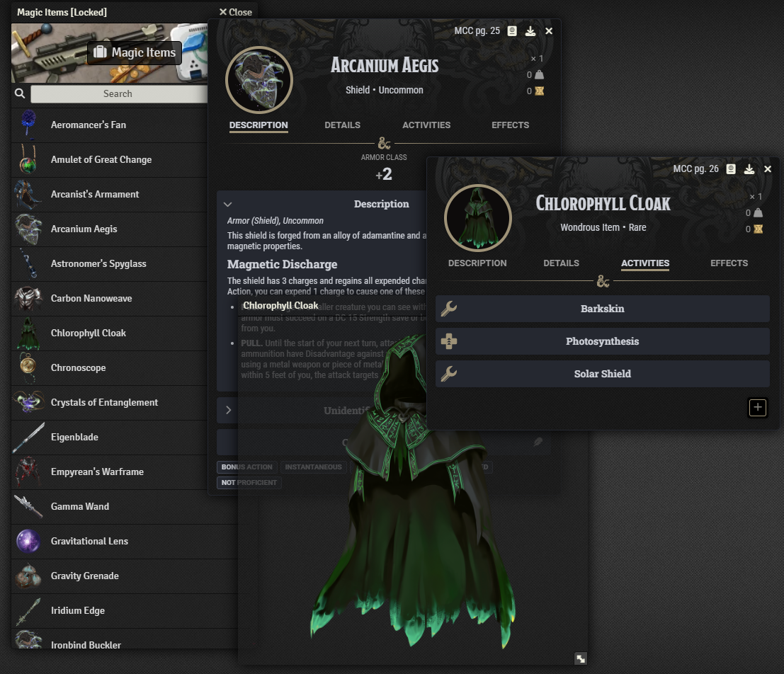Click the search magnifier in the item sidebar
Image resolution: width=784 pixels, height=674 pixels.
(x=19, y=93)
